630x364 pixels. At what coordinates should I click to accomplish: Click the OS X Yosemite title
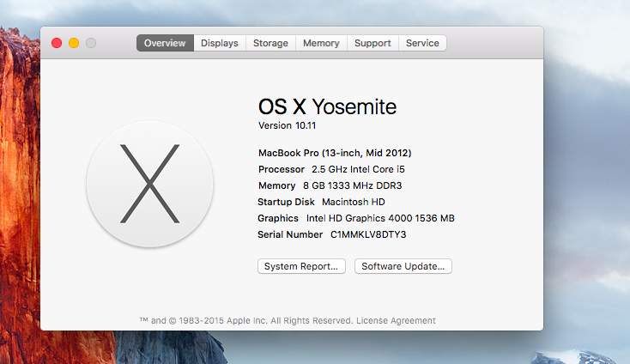coord(327,106)
